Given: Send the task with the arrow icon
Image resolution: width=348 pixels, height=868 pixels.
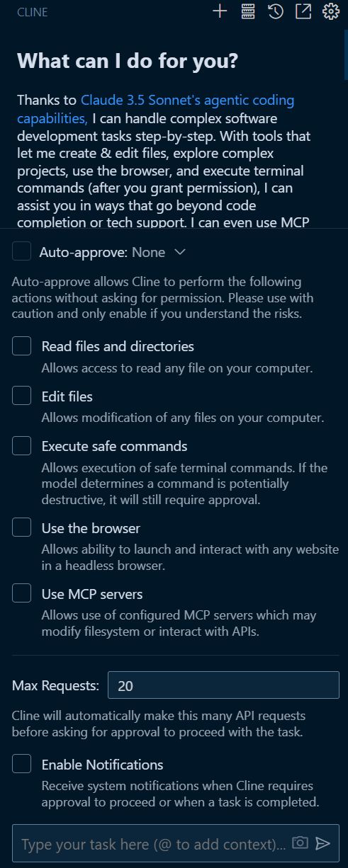Looking at the screenshot, I should click(323, 843).
